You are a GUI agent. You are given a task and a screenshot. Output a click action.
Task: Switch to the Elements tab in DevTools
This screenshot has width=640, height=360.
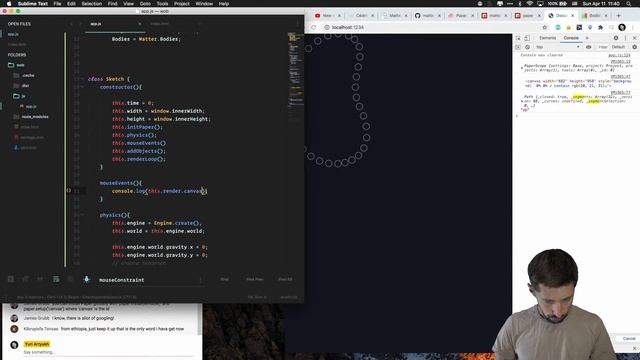(x=547, y=38)
